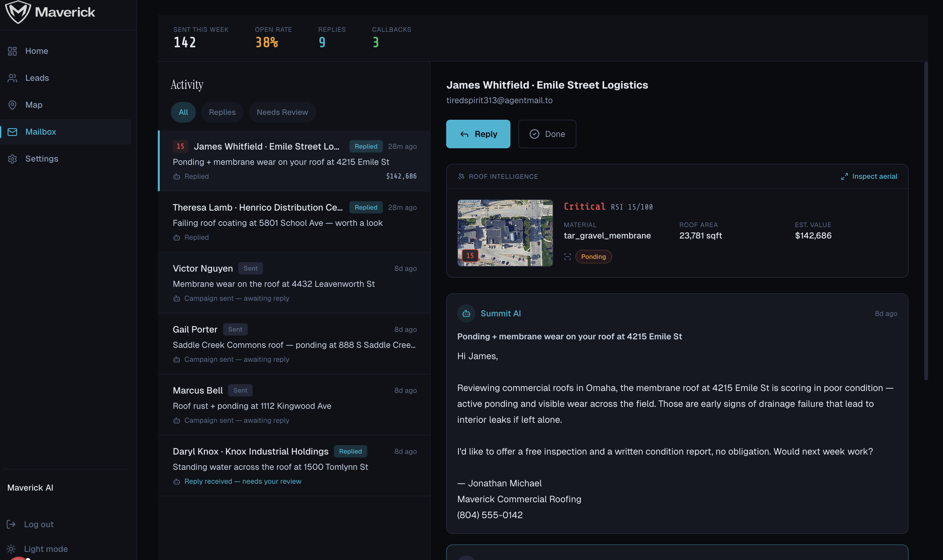Click the reply arrow icon in Reply button
943x560 pixels.
tap(464, 134)
